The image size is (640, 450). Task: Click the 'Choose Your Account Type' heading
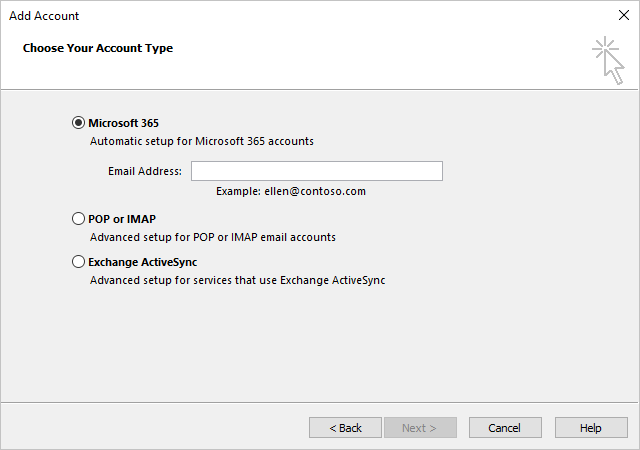pos(98,48)
